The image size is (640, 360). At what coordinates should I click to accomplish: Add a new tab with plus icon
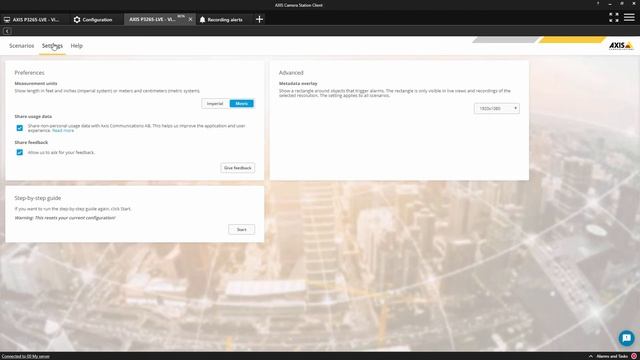click(259, 19)
